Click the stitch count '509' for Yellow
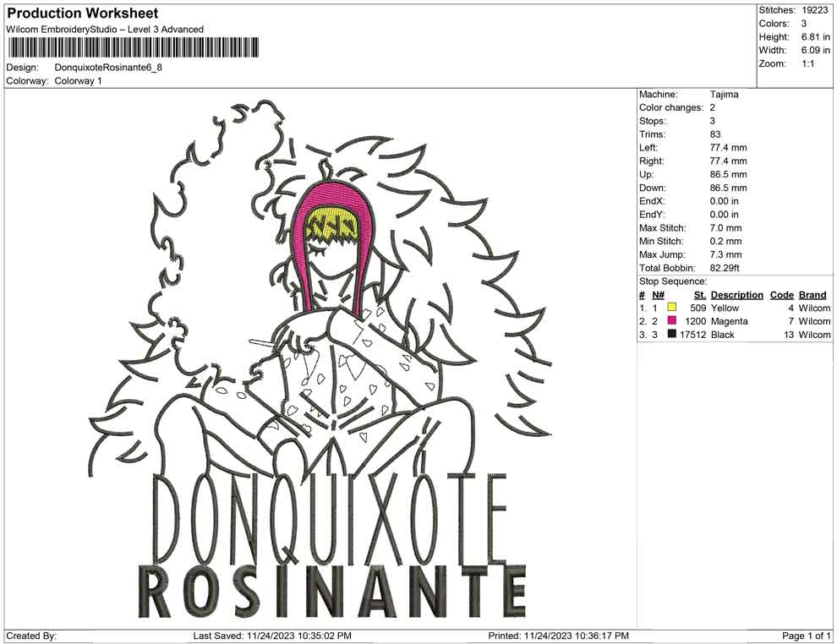837x644 pixels. click(x=698, y=308)
